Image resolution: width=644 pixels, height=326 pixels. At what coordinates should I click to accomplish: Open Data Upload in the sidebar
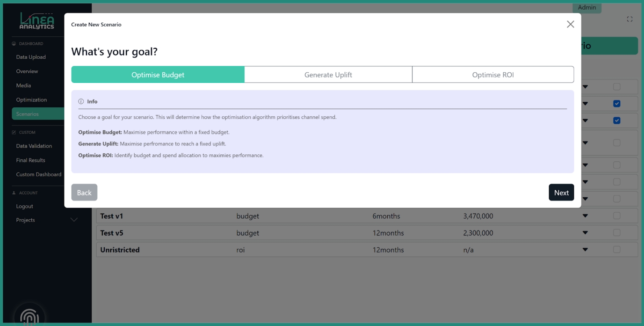pos(31,57)
